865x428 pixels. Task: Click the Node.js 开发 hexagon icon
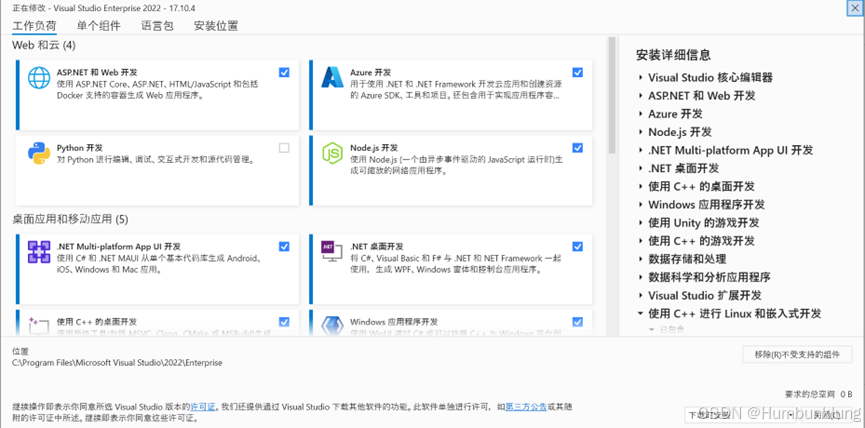332,153
